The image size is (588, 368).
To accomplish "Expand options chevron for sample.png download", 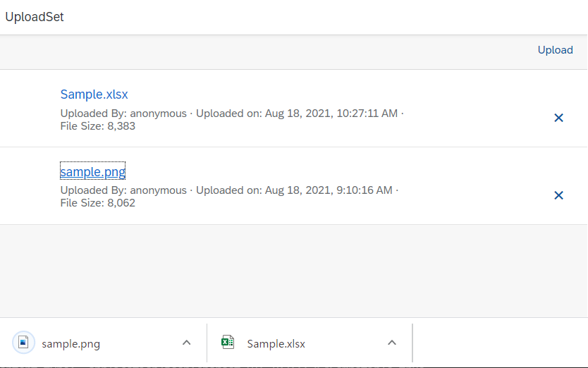I will pos(186,343).
